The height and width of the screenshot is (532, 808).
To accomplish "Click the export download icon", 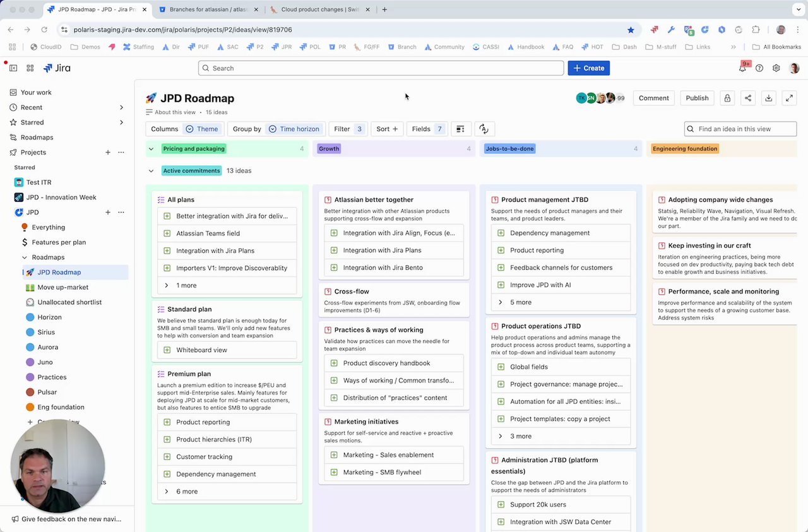I will 768,98.
